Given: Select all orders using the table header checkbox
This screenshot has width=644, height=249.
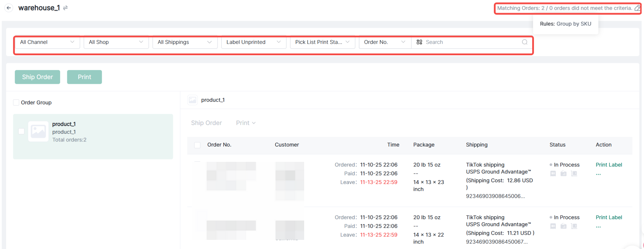Looking at the screenshot, I should click(x=197, y=145).
